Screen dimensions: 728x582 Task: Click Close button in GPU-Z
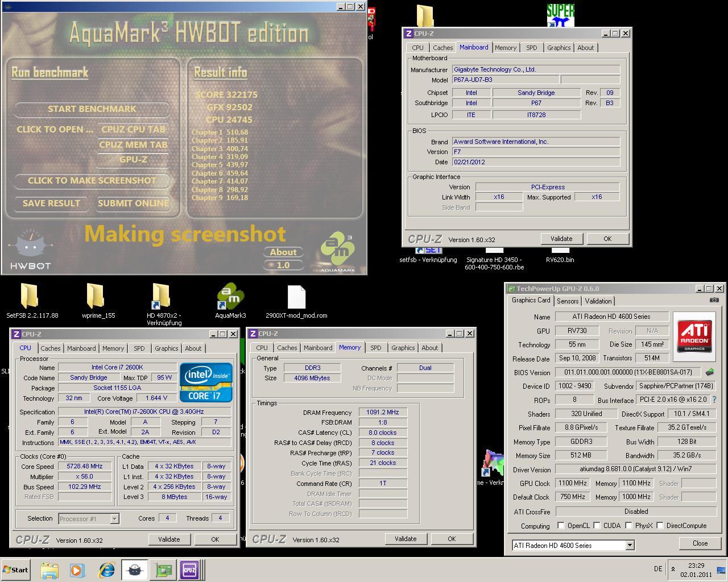point(700,543)
